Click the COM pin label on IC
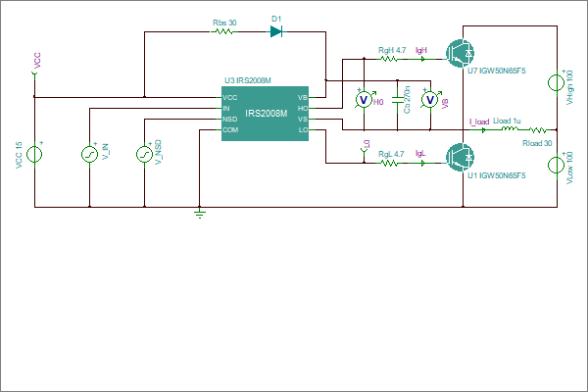This screenshot has height=392, width=588. [230, 130]
